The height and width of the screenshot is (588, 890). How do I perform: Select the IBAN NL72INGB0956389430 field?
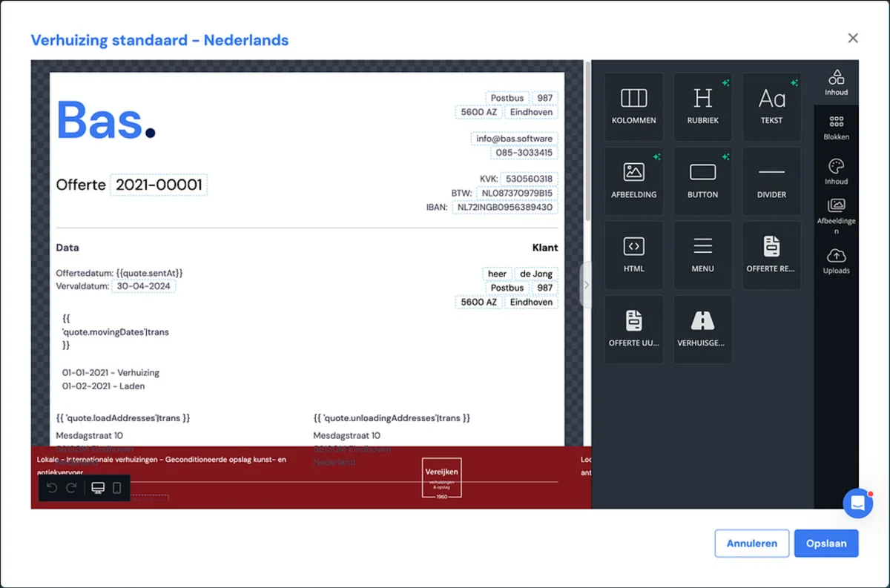(x=505, y=207)
